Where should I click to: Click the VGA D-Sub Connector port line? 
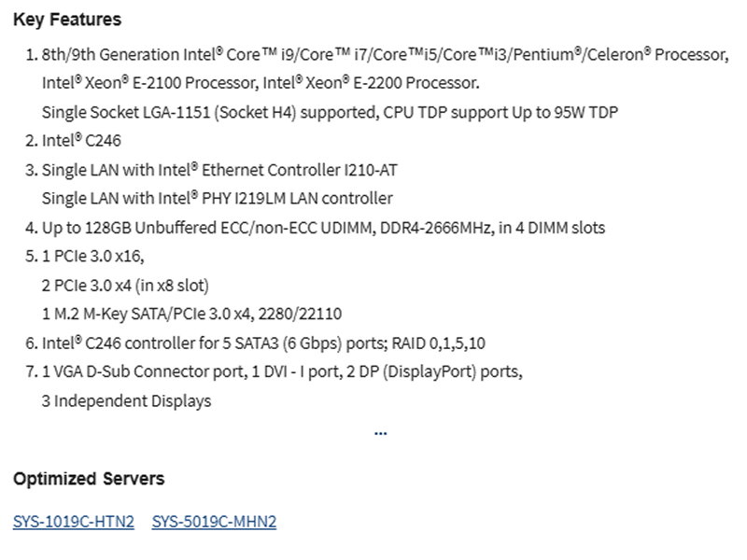tap(282, 371)
